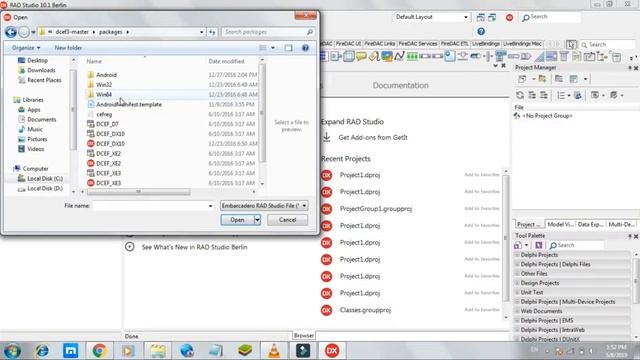Open the Open button's split arrow
The width and height of the screenshot is (640, 360).
257,220
